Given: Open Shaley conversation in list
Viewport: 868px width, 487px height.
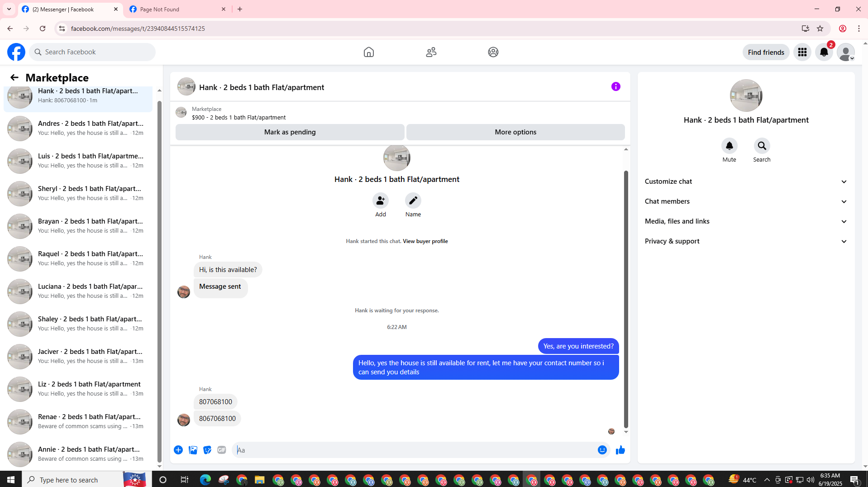Looking at the screenshot, I should click(x=78, y=324).
